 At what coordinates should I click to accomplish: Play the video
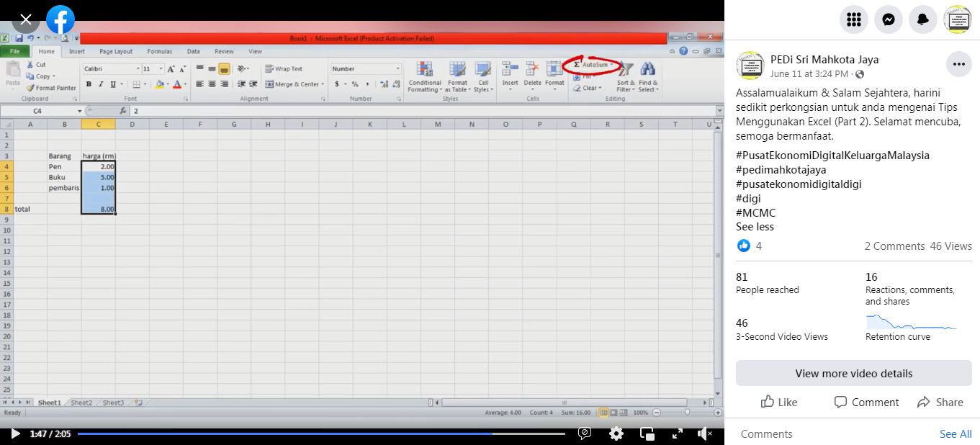(x=15, y=433)
